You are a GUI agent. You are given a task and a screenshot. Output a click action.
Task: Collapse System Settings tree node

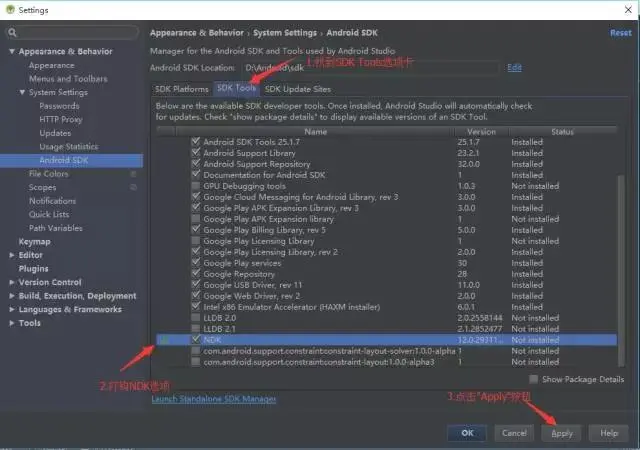pyautogui.click(x=22, y=92)
